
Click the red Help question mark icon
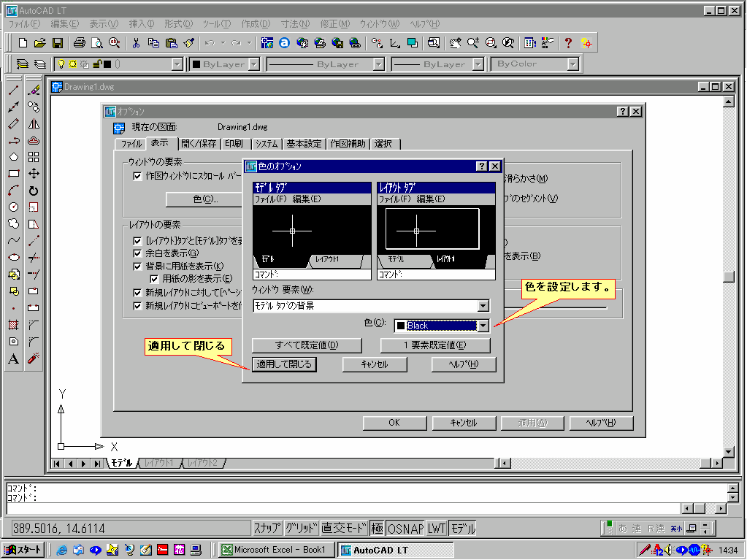(x=568, y=43)
